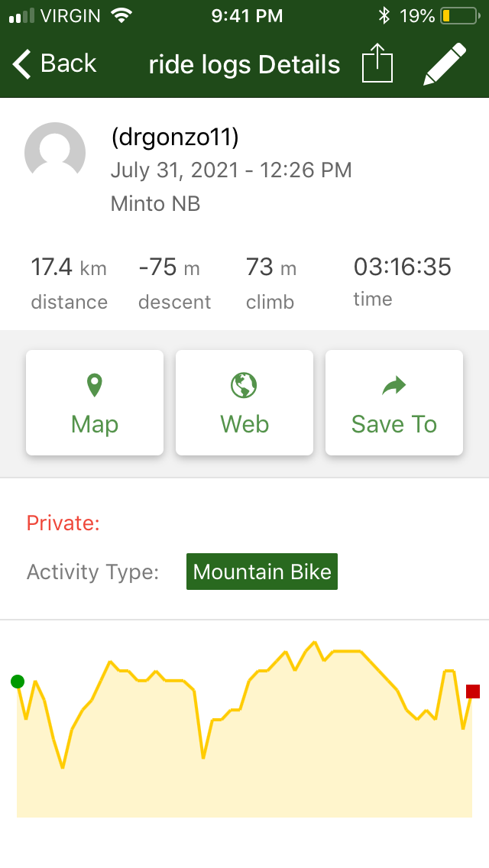This screenshot has width=489, height=868.
Task: Tap the red end point marker
Action: (473, 691)
